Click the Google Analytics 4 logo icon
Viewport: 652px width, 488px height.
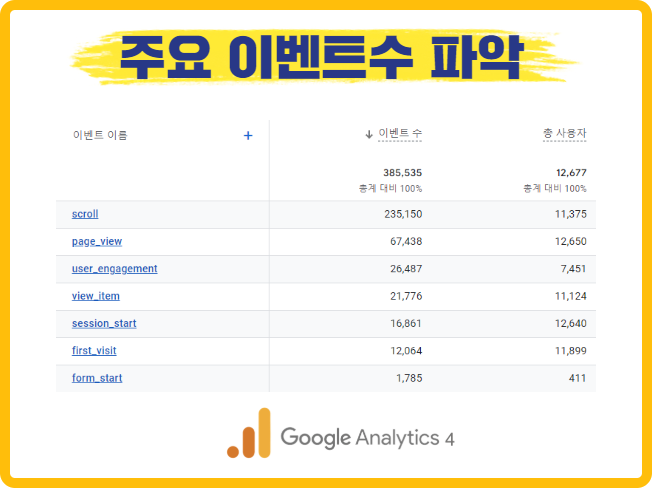pos(249,434)
